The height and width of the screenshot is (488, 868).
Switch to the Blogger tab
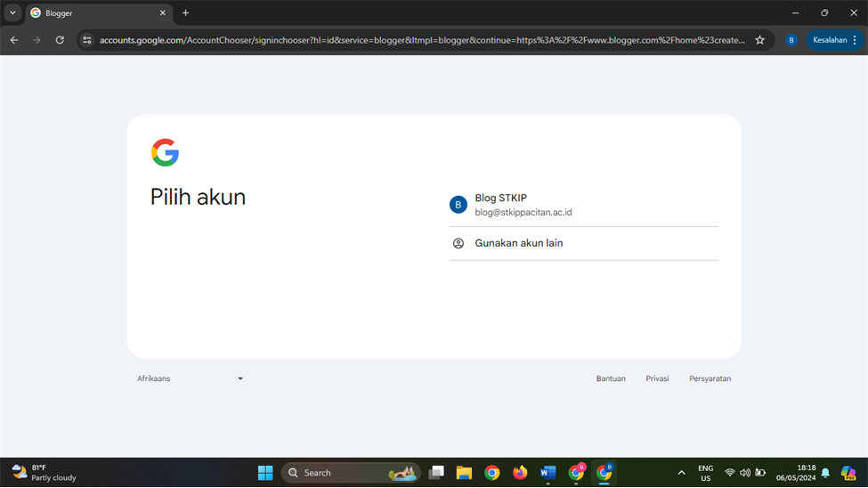click(x=99, y=12)
